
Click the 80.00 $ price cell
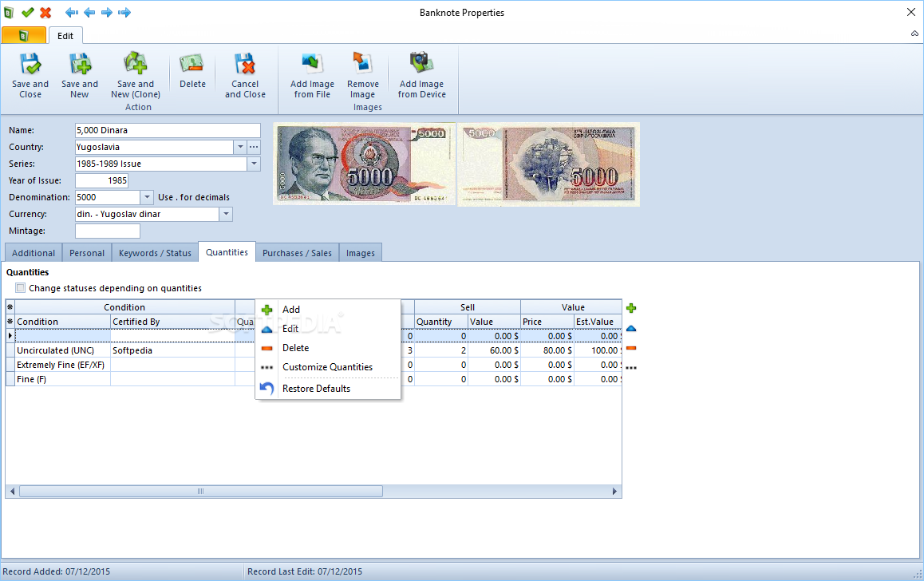click(547, 350)
